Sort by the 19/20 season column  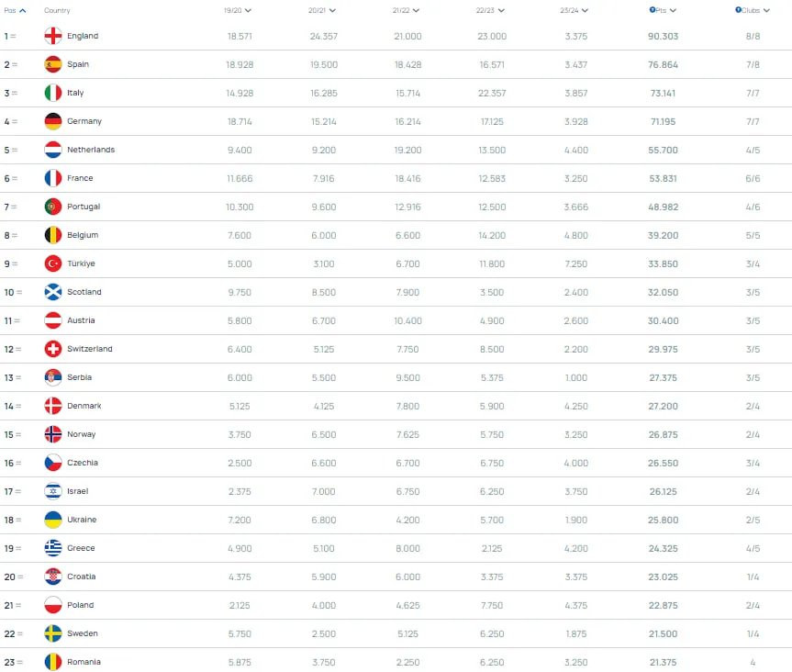(238, 10)
